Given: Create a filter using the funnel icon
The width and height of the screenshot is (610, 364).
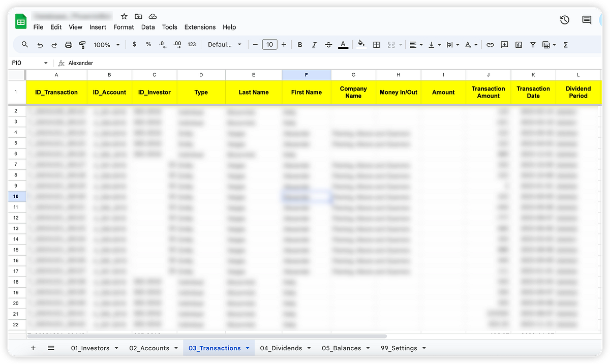Looking at the screenshot, I should tap(533, 45).
